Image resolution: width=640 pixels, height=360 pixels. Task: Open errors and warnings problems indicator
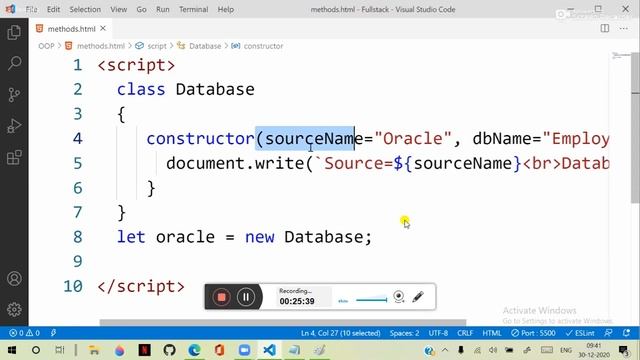tap(24, 333)
